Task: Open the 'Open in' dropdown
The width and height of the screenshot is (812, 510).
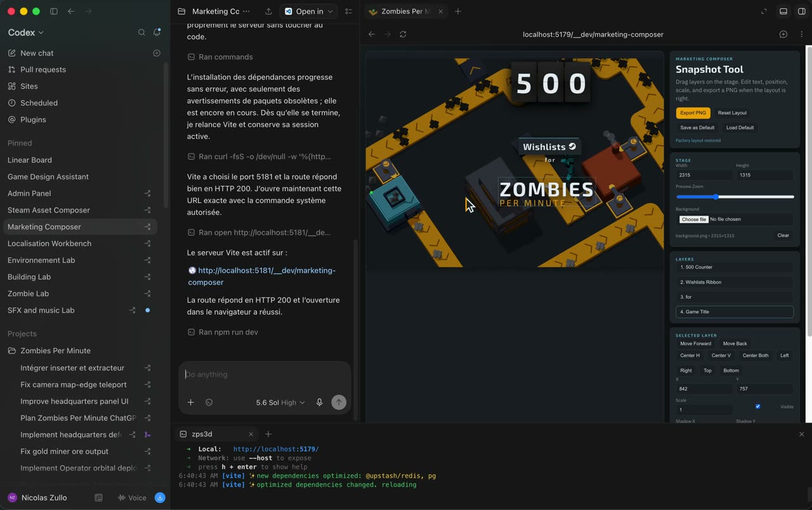Action: pyautogui.click(x=309, y=11)
